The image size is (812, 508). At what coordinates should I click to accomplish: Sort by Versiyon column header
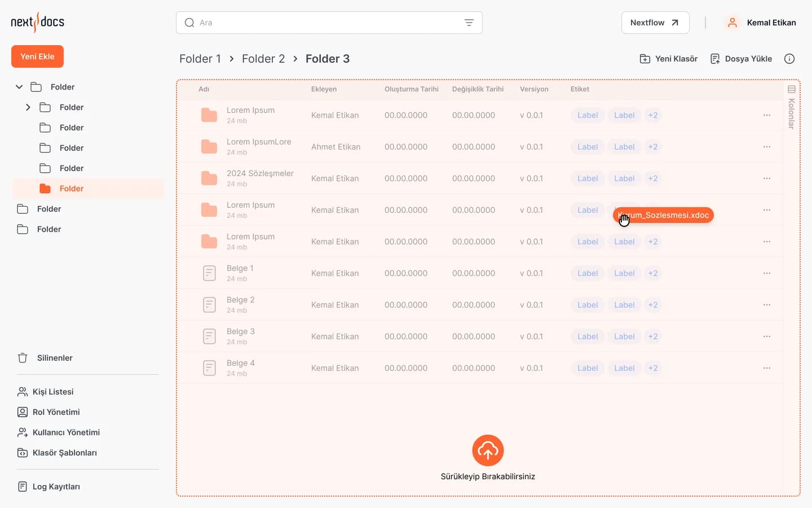534,89
